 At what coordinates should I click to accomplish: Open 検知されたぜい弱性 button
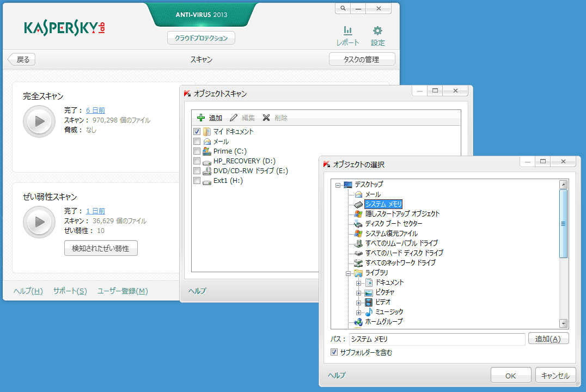[x=101, y=248]
